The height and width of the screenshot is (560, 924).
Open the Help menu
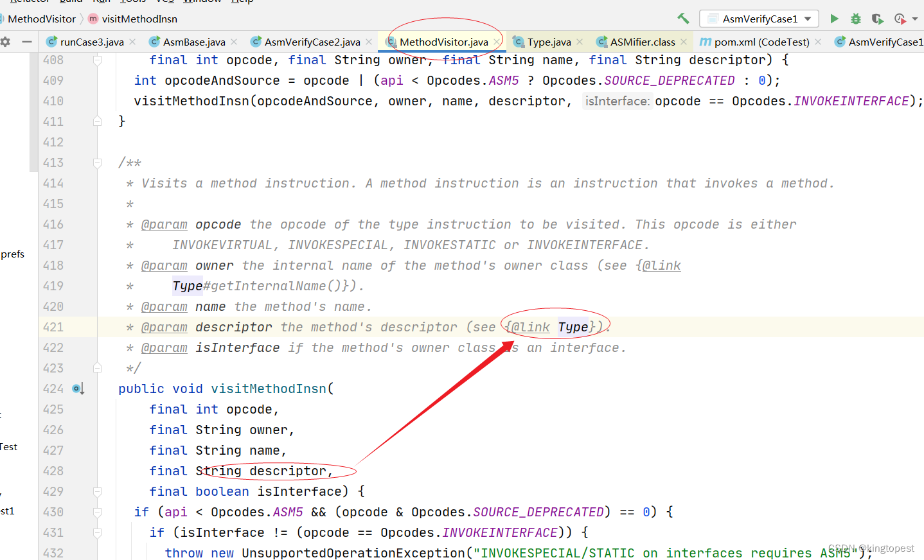242,2
